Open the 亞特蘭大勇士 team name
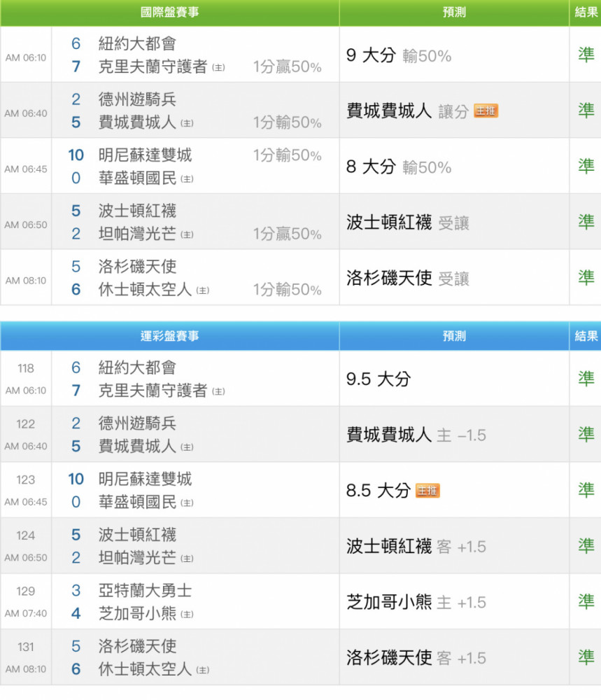 pyautogui.click(x=145, y=591)
